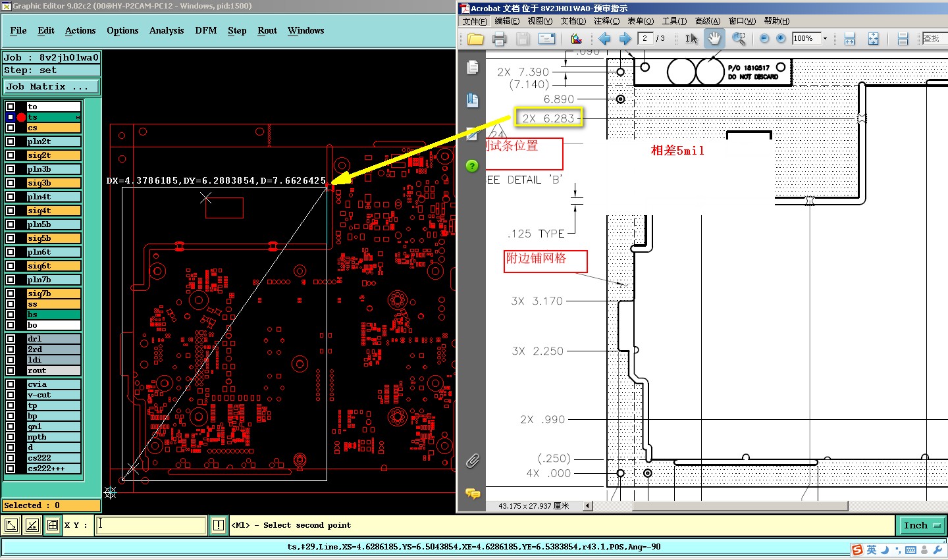Click the Acrobat page number field
Screen dimensions: 948x560
pyautogui.click(x=645, y=38)
